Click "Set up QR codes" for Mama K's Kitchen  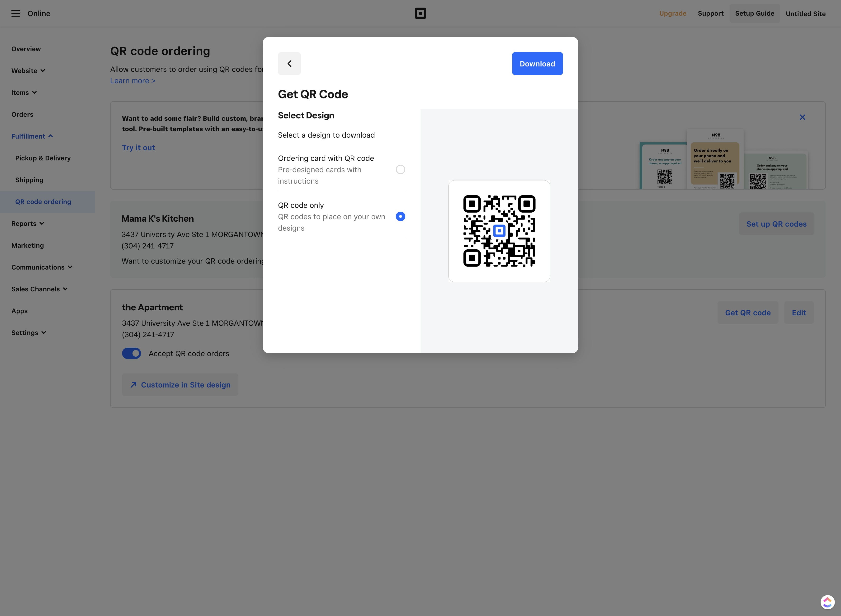tap(776, 224)
